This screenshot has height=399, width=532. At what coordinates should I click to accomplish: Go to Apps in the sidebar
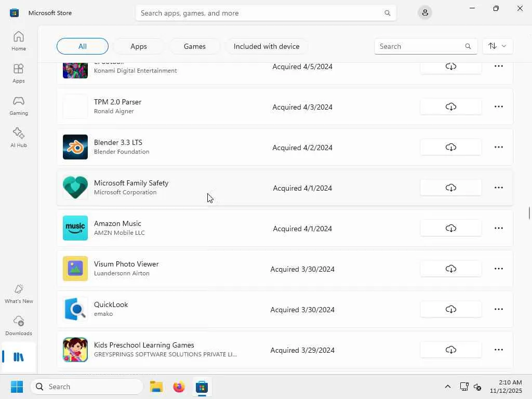tap(19, 73)
